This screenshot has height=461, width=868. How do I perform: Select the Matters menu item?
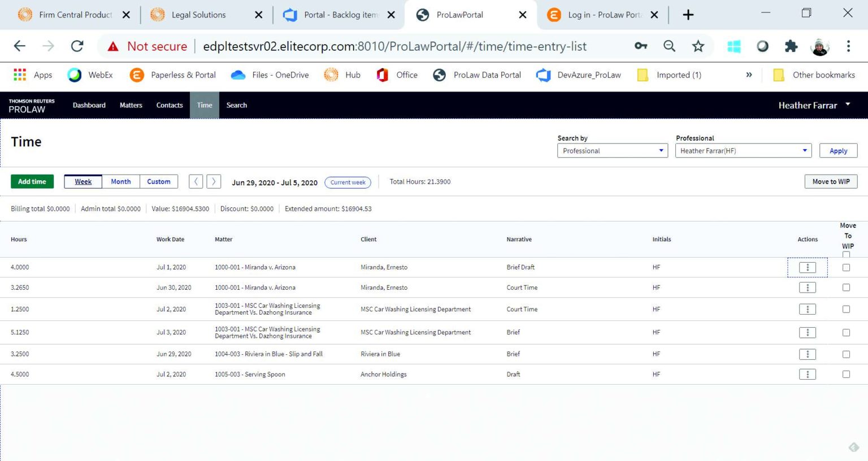(131, 105)
